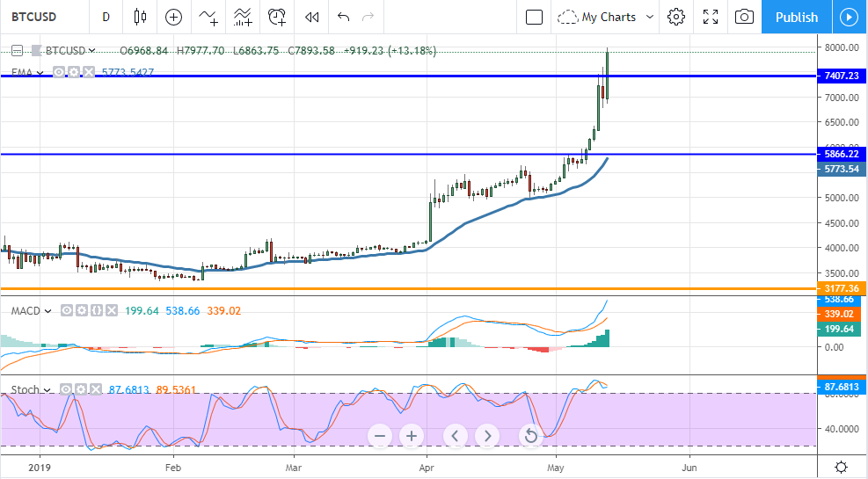Select the orange horizontal line at 3177.36

pyautogui.click(x=408, y=288)
